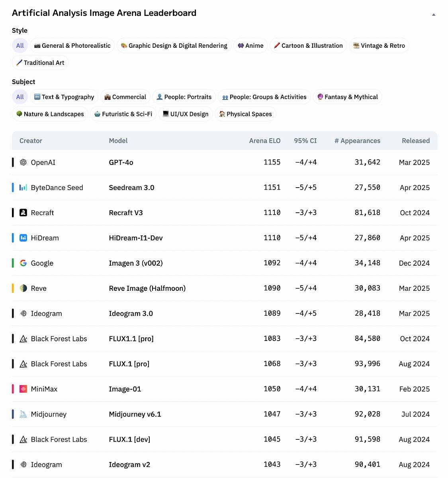
Task: Click the Google logo icon
Action: [23, 263]
